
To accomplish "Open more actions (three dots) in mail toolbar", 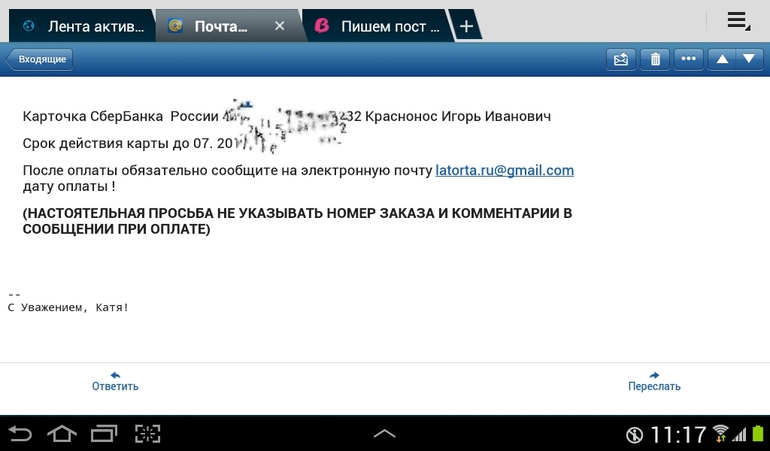I will (688, 59).
